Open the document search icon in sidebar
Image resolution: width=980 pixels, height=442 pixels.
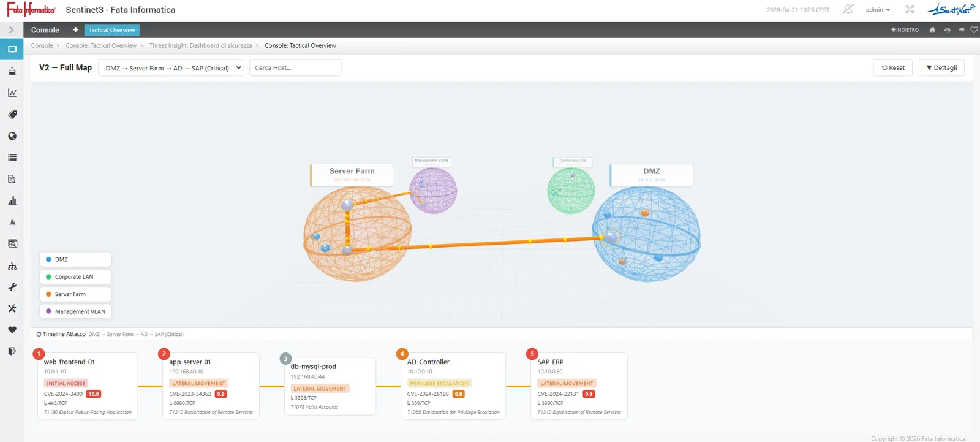pos(12,179)
